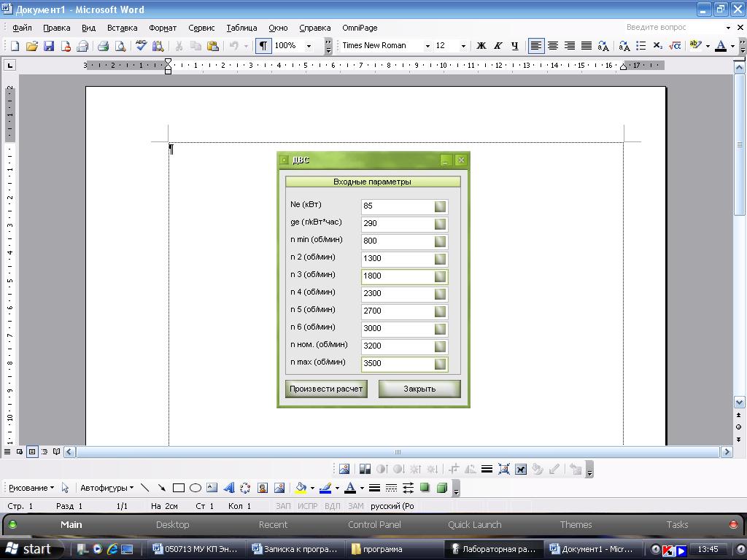Apply line color brush
Image resolution: width=747 pixels, height=560 pixels.
pos(326,488)
